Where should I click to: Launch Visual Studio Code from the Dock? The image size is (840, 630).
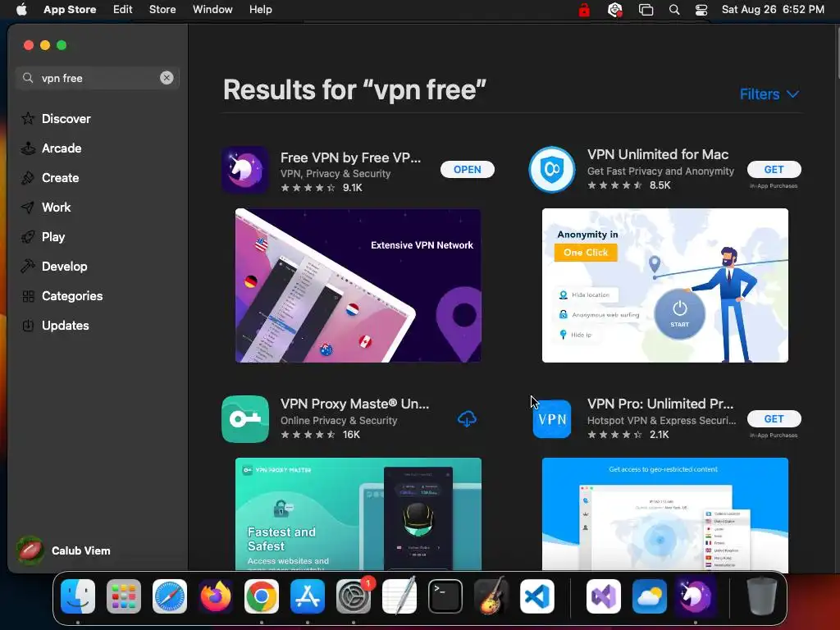536,596
